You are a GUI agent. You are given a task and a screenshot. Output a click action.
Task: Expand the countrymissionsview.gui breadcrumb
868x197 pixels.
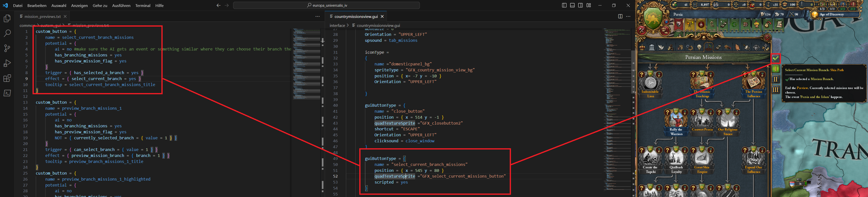point(378,25)
